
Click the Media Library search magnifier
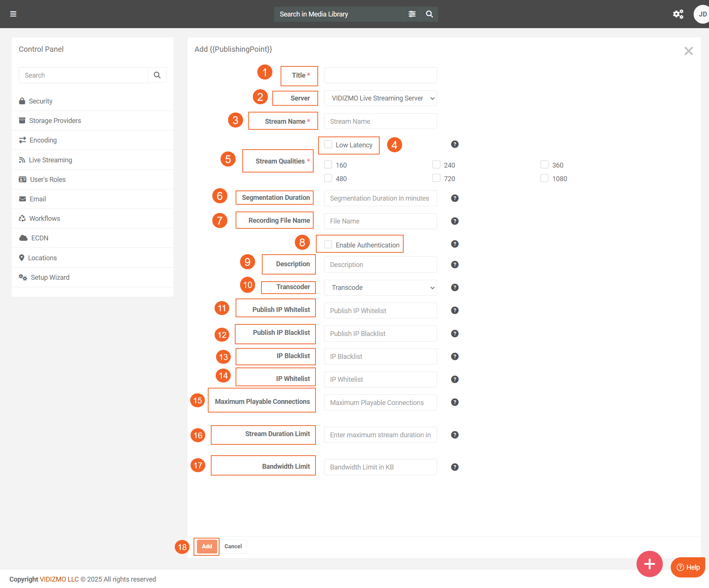click(430, 14)
